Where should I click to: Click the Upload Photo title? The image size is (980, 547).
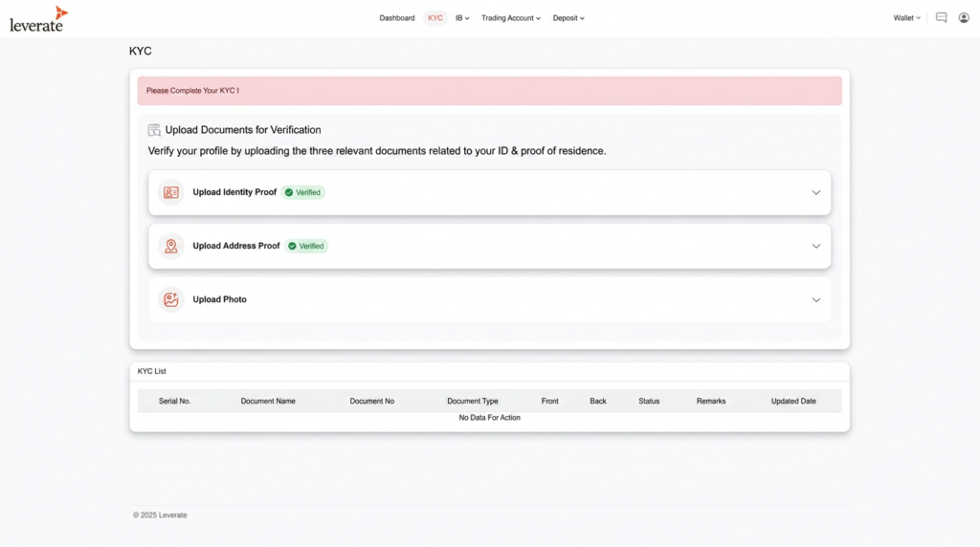pyautogui.click(x=219, y=299)
